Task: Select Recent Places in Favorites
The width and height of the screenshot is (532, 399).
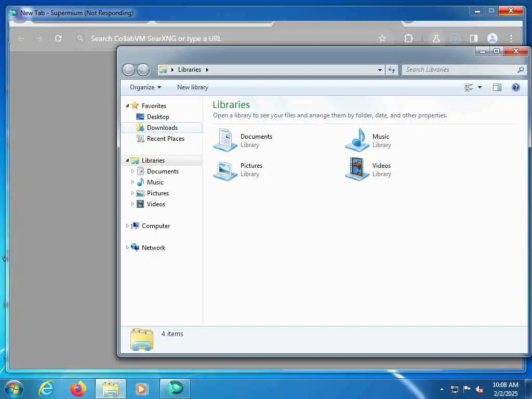Action: pos(166,138)
